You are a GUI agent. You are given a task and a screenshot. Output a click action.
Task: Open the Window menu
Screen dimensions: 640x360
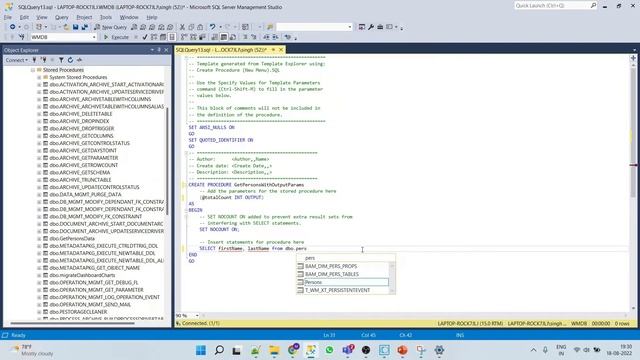coord(129,17)
